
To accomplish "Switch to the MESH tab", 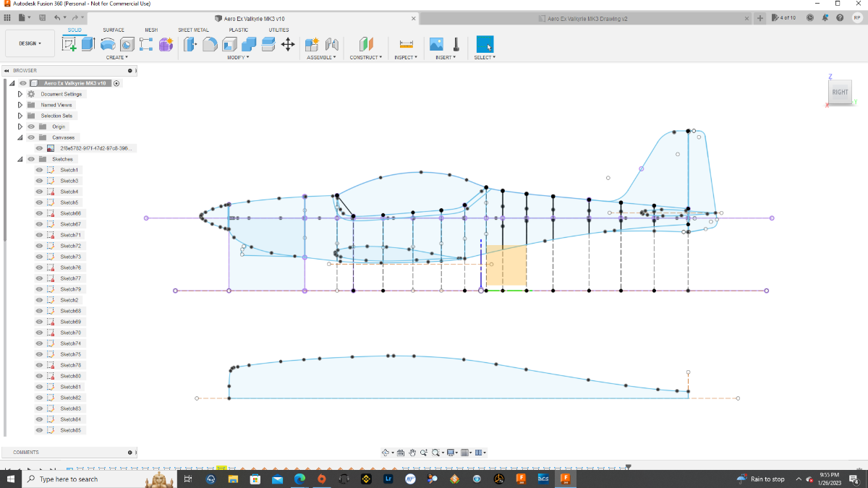I will coord(151,30).
